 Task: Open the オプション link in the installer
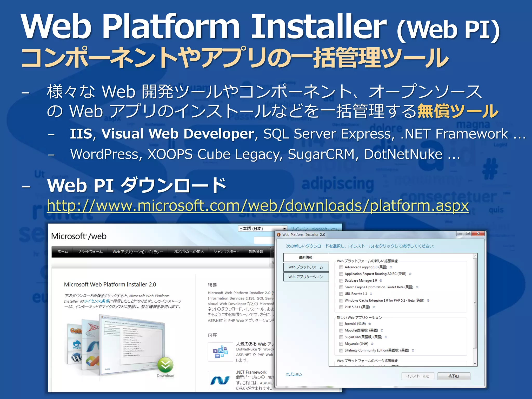(x=294, y=374)
